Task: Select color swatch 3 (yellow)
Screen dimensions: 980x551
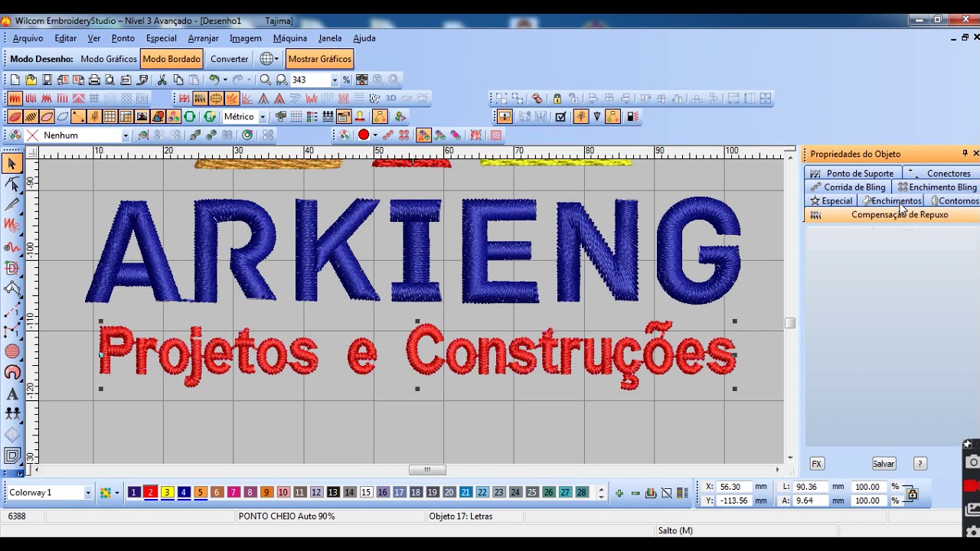Action: pyautogui.click(x=167, y=493)
